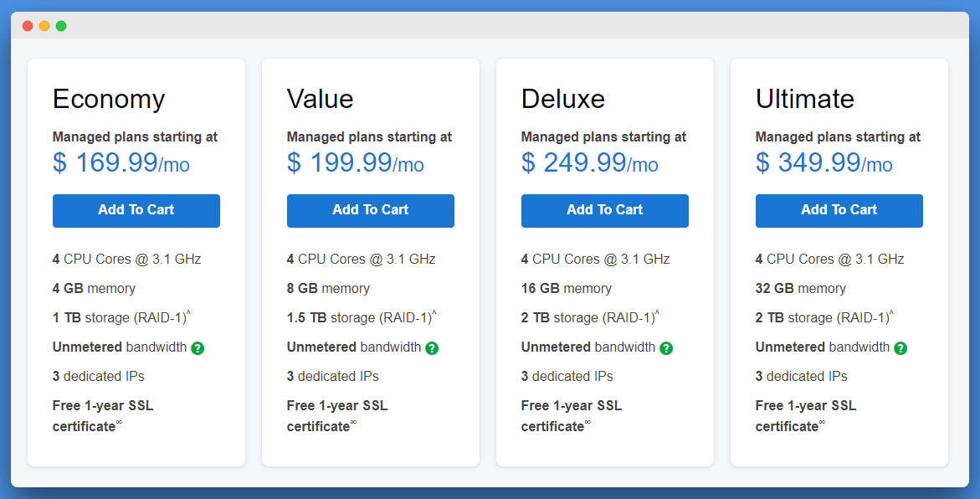Open the bandwidth tooltip icon under Deluxe

click(x=667, y=347)
